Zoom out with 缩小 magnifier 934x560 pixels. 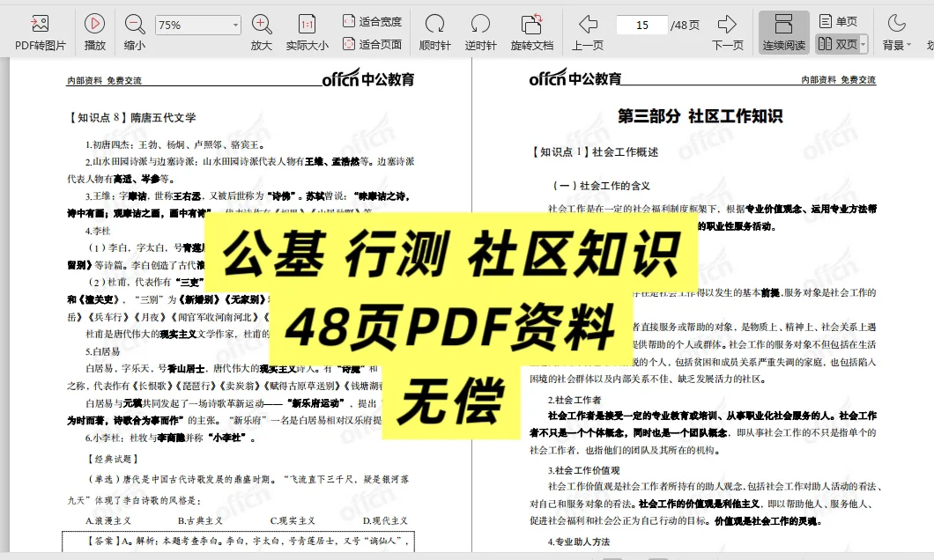[x=135, y=32]
